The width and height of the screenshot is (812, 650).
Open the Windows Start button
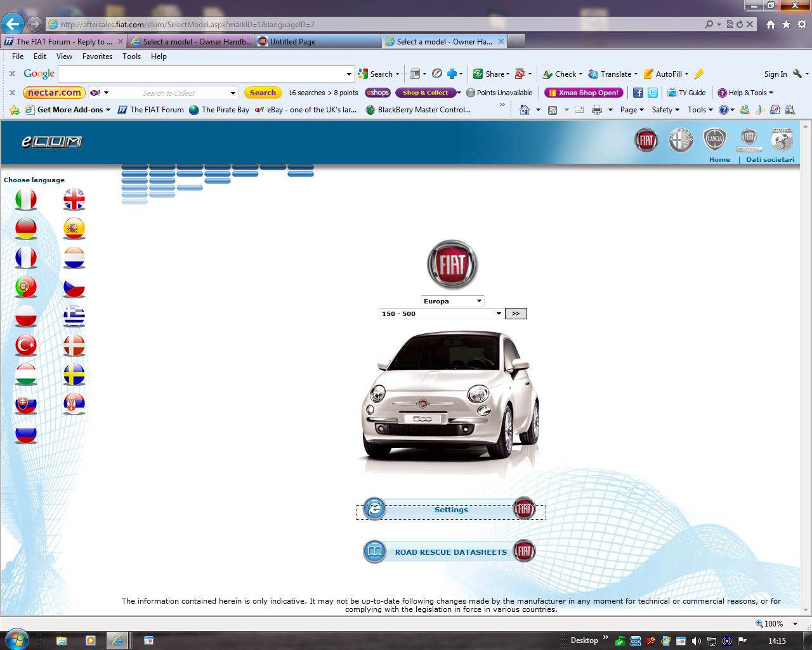[16, 640]
